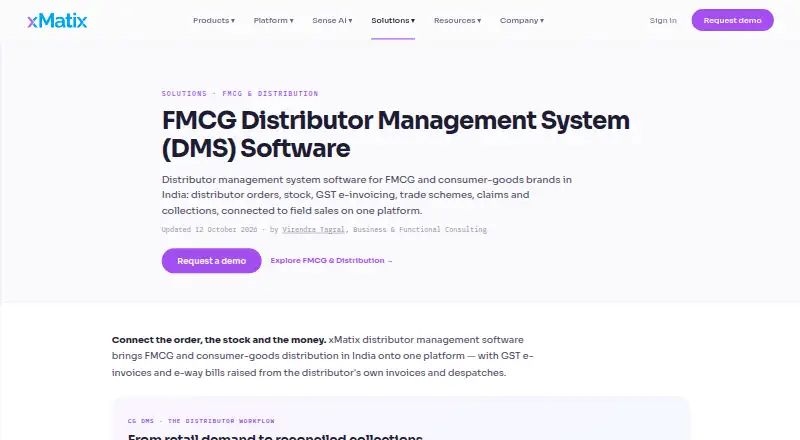This screenshot has width=800, height=440.
Task: Open the Resources dropdown
Action: click(x=457, y=20)
